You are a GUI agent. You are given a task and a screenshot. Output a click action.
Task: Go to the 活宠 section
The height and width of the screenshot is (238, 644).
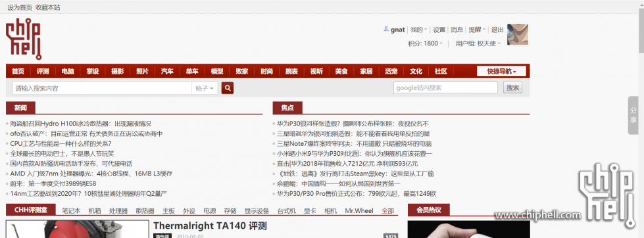coord(391,71)
